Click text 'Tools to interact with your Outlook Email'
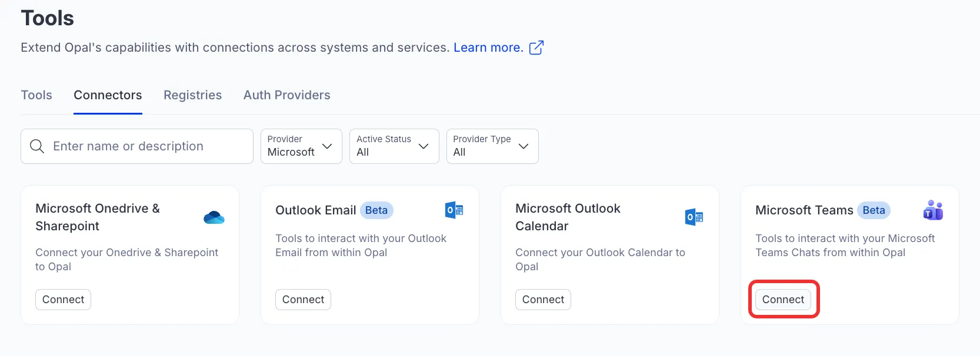 [361, 246]
